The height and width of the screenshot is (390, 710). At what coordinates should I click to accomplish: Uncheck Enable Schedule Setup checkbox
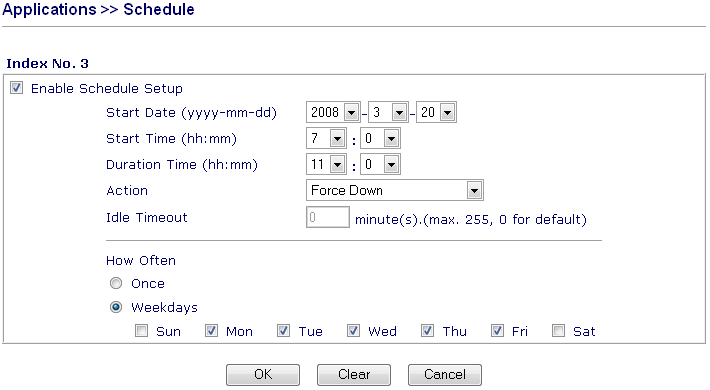(16, 88)
